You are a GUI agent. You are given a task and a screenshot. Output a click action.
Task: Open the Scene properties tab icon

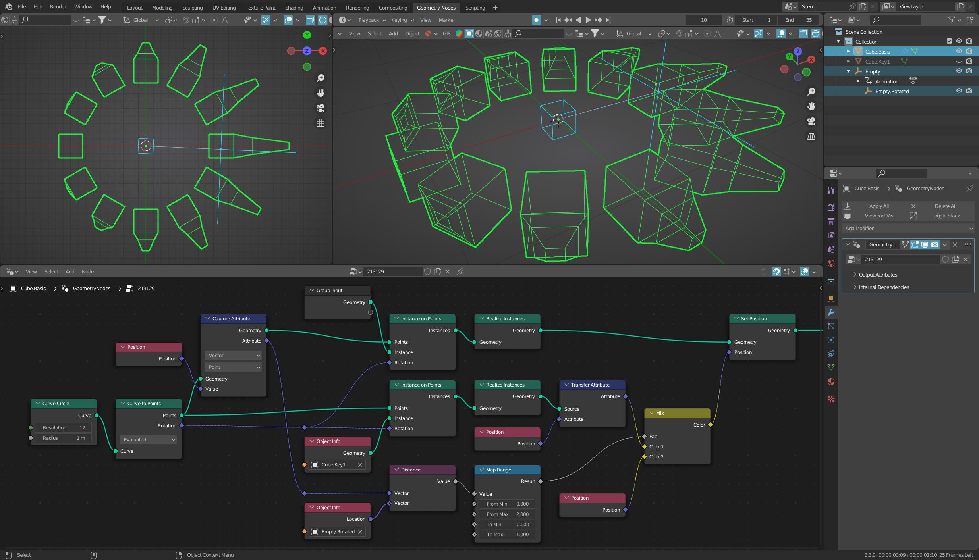tap(831, 249)
